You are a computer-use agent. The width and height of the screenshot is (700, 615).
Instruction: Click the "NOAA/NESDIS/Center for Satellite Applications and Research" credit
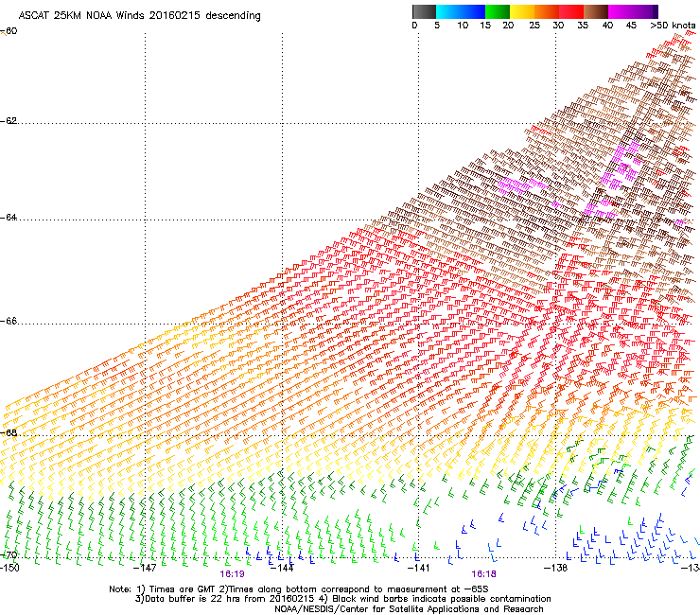pyautogui.click(x=409, y=609)
